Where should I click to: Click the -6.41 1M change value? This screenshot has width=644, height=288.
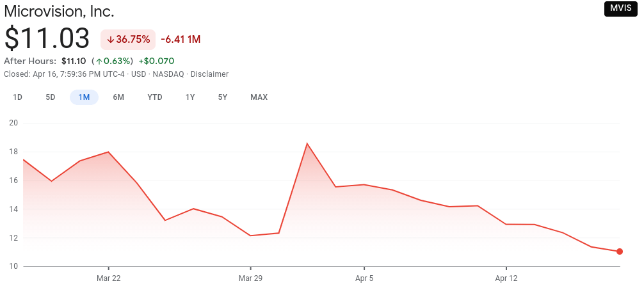point(181,39)
